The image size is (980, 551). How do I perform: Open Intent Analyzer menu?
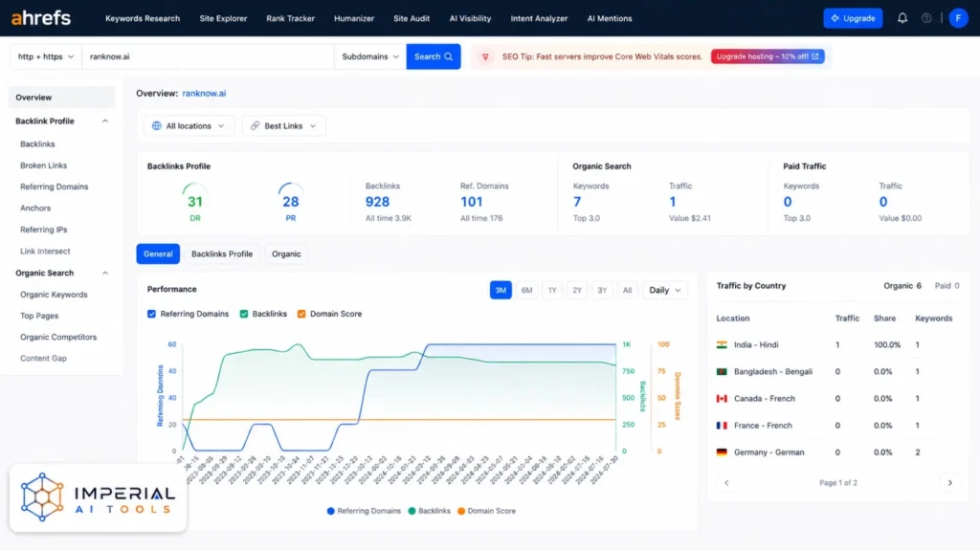(x=539, y=18)
